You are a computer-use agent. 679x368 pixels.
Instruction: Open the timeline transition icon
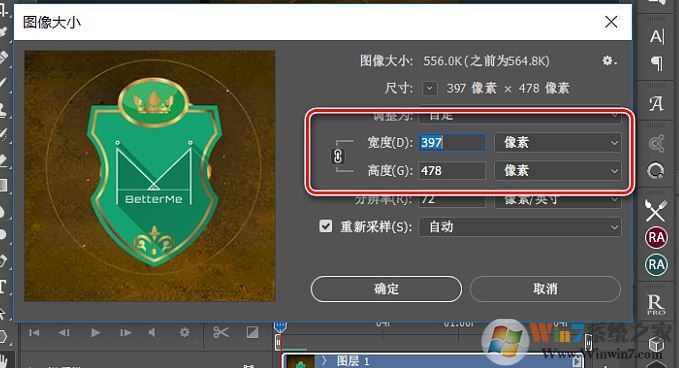point(252,332)
